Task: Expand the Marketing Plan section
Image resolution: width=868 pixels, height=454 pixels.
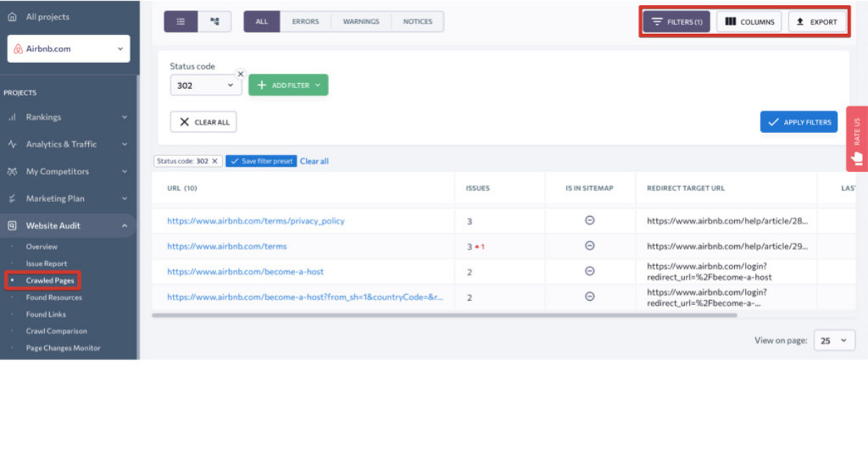Action: 124,199
